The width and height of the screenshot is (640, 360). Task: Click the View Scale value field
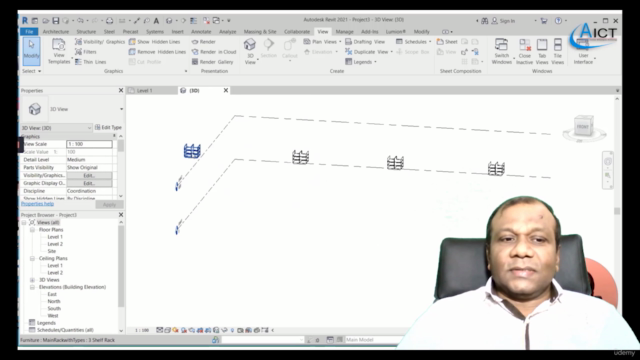[89, 144]
